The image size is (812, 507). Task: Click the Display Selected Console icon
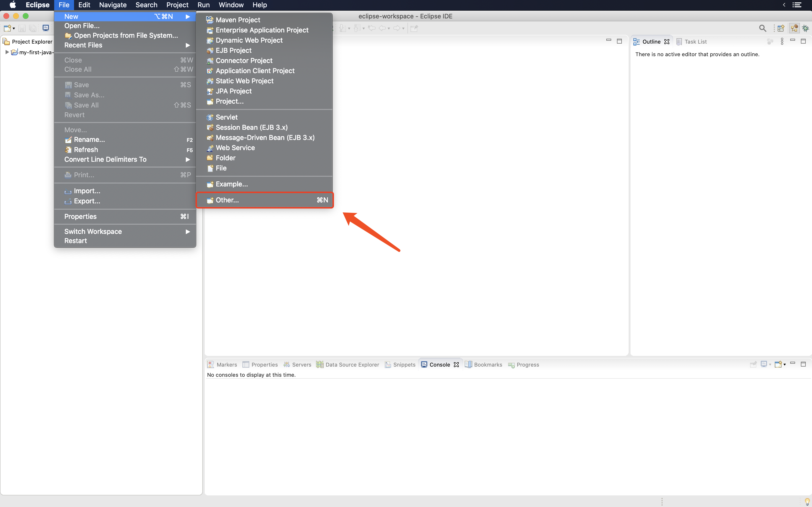point(764,364)
